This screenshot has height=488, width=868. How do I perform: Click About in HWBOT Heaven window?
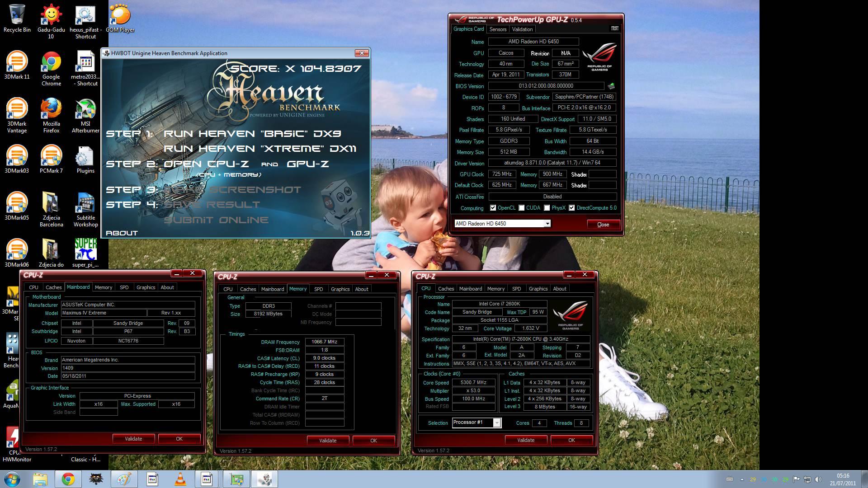122,233
